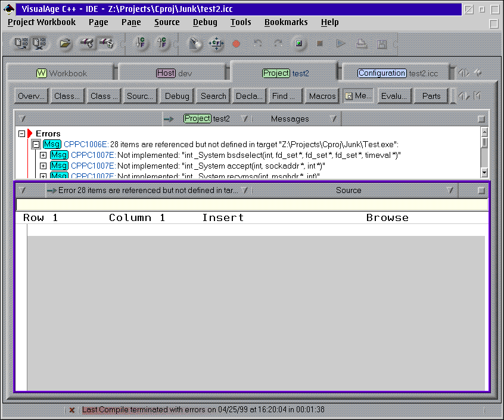Click the C/F up-arrow toolbar icon
504x420 pixels.
click(161, 42)
